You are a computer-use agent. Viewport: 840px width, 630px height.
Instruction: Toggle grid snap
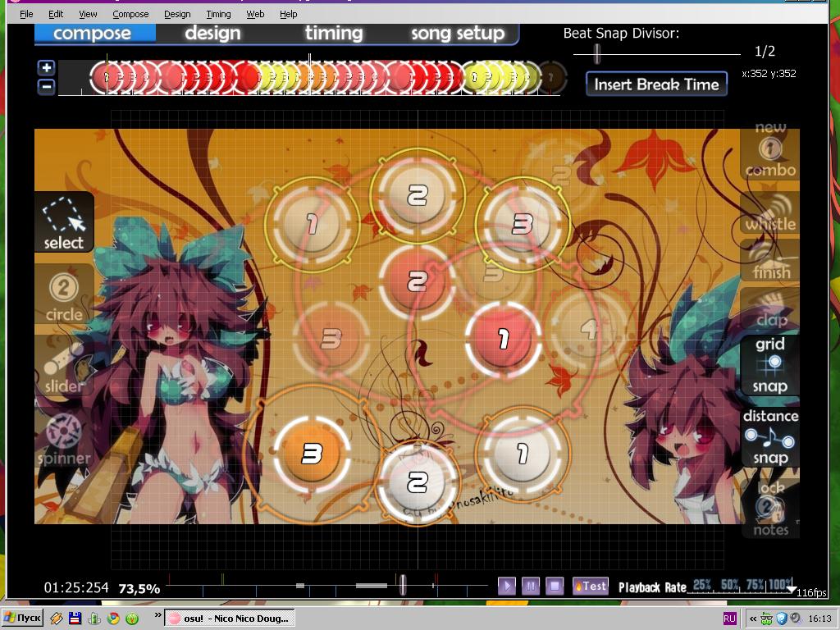(769, 365)
